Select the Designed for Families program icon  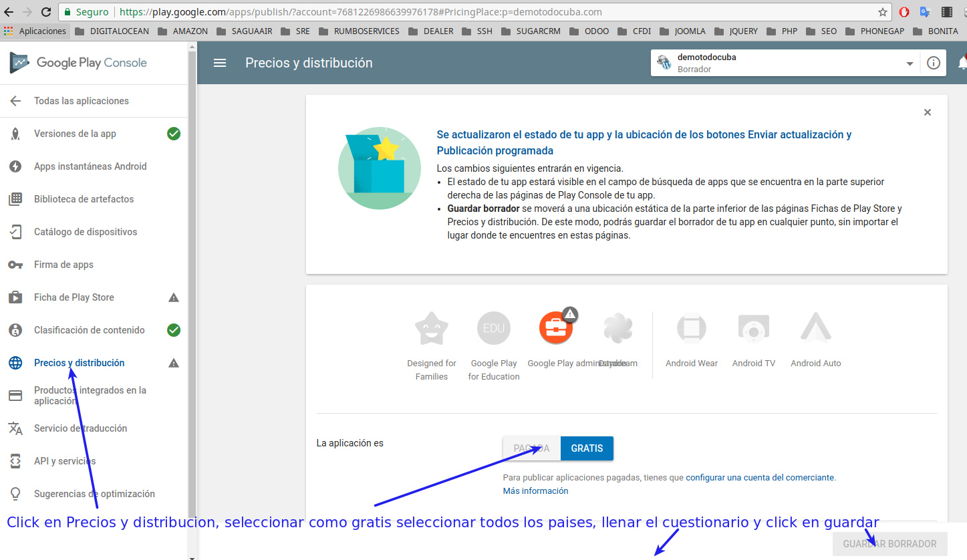click(432, 328)
